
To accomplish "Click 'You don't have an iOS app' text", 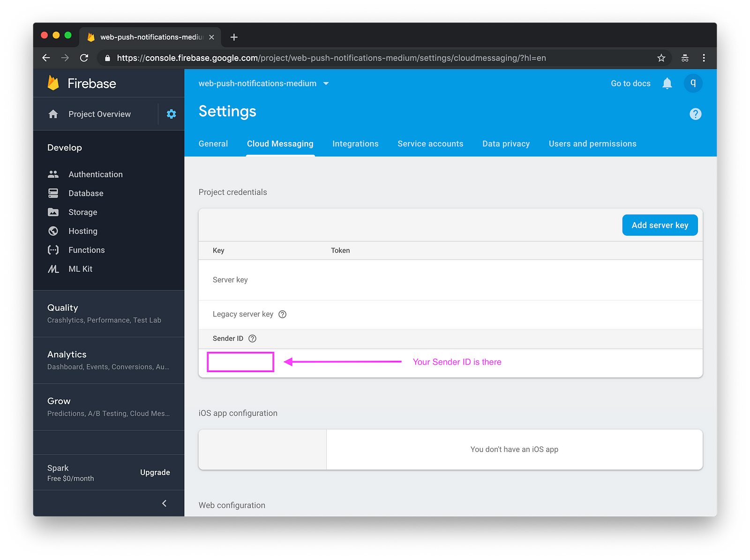I will [514, 449].
